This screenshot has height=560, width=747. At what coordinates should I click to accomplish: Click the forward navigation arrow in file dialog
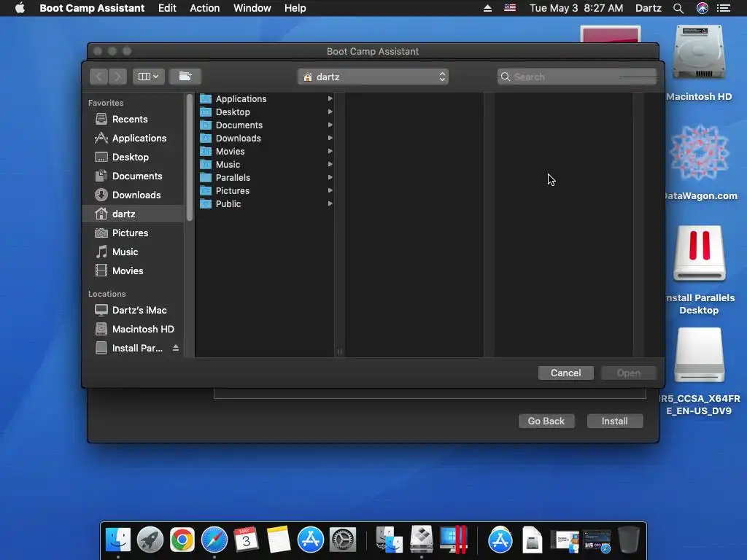117,76
